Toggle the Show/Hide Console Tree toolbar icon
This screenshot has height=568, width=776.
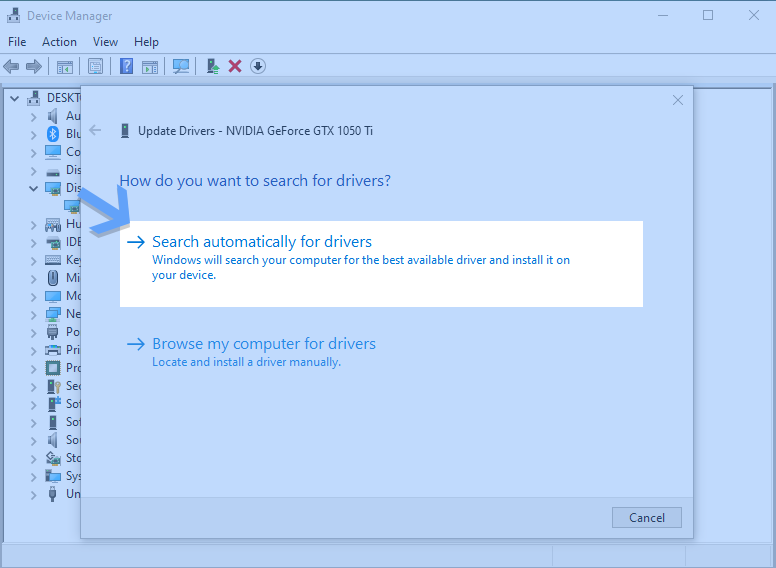pos(64,66)
